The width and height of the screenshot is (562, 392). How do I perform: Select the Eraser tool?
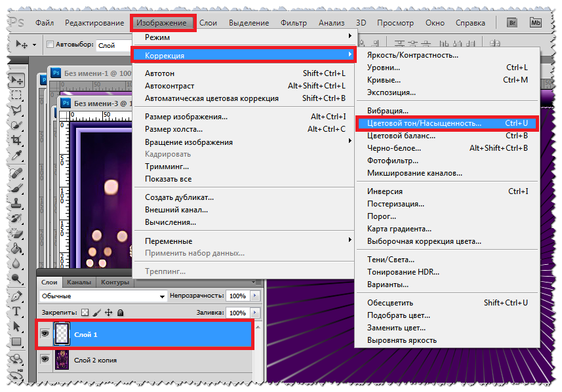(x=16, y=233)
